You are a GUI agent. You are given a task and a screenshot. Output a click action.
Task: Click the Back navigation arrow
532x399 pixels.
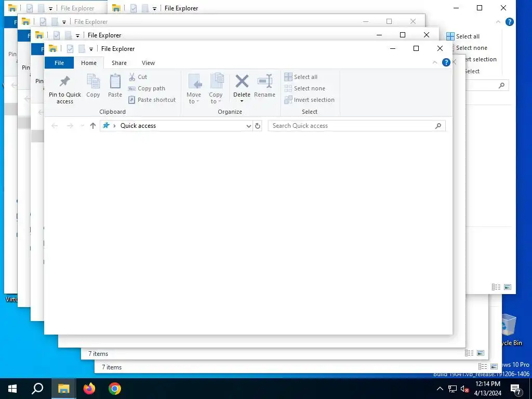click(54, 126)
